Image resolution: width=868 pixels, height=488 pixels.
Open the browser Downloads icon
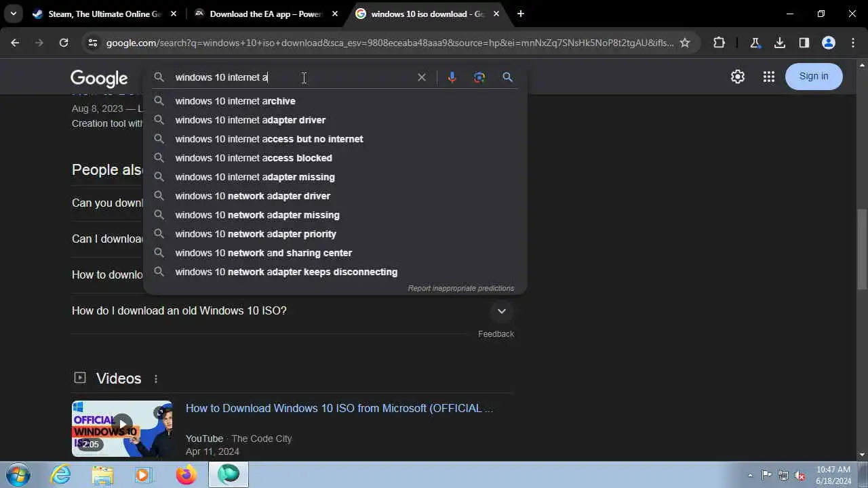tap(780, 43)
